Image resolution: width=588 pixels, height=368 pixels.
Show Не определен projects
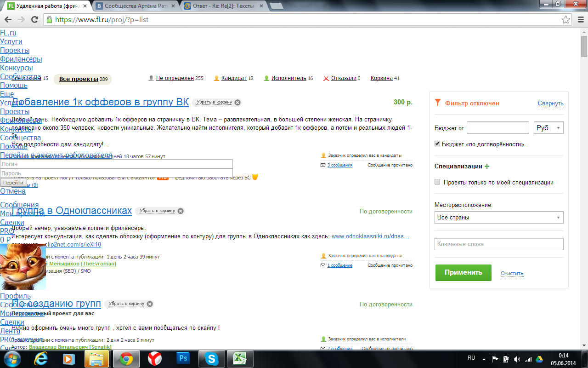tap(175, 78)
